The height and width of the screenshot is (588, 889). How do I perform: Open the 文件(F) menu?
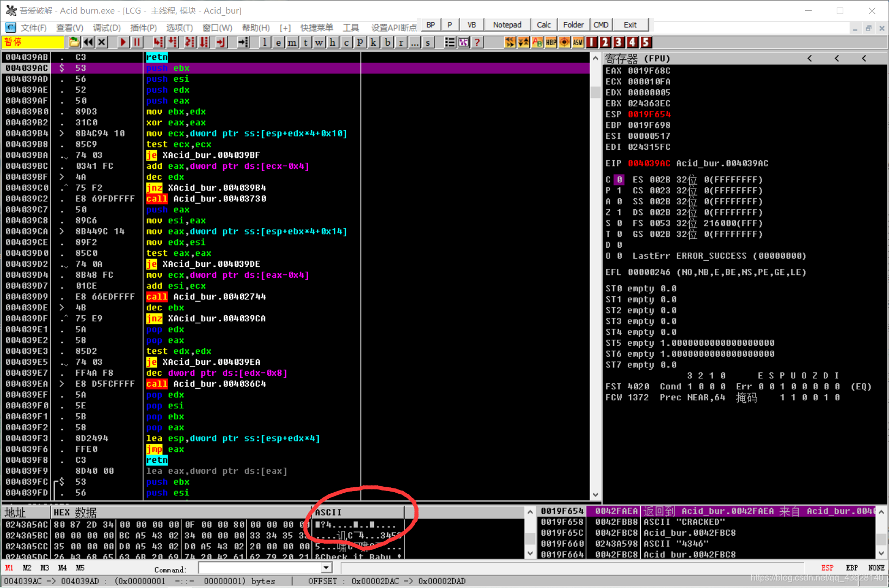pyautogui.click(x=33, y=28)
